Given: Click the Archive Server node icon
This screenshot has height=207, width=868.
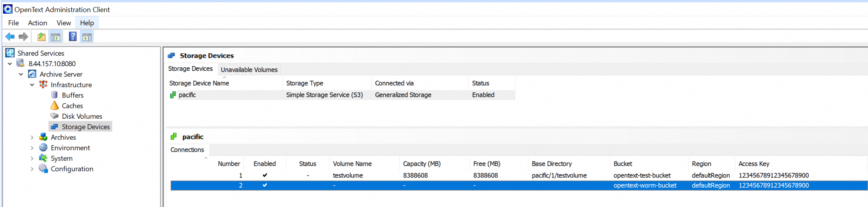Looking at the screenshot, I should tap(32, 74).
